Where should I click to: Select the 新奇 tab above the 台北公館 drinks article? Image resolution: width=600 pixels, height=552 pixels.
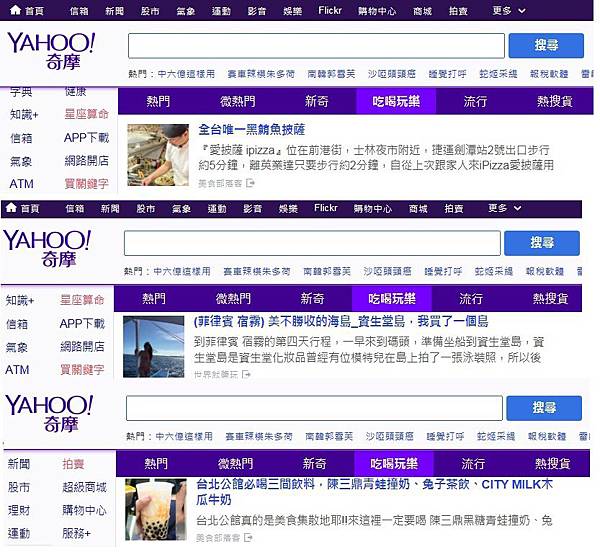point(315,464)
